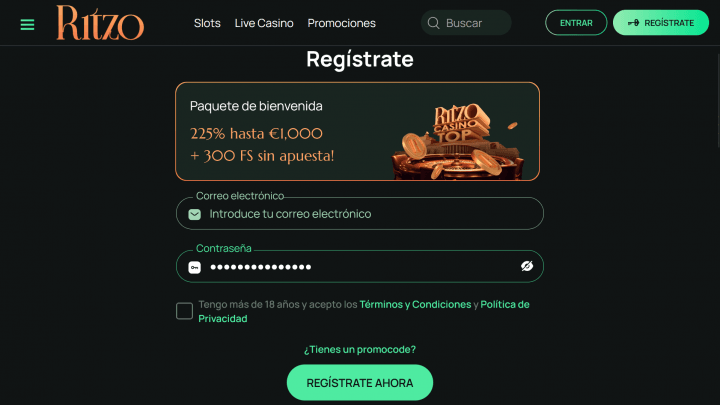This screenshot has width=720, height=405.
Task: Toggle password visibility eye icon
Action: coord(527,266)
